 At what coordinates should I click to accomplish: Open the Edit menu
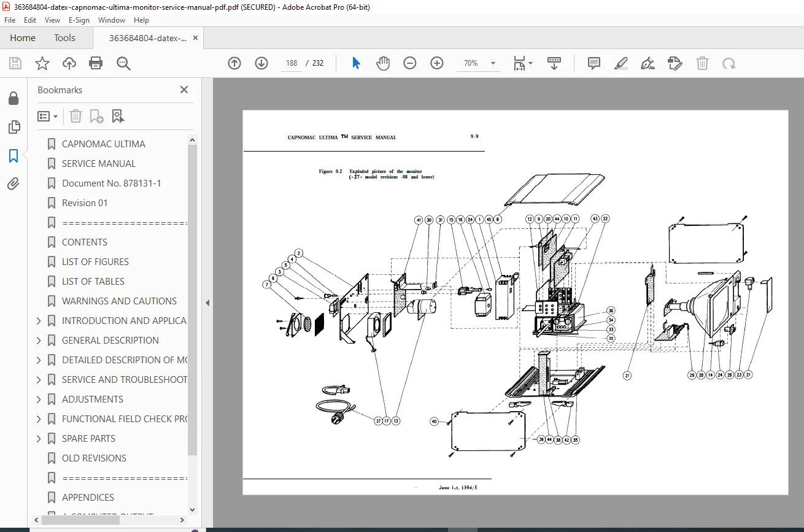pyautogui.click(x=30, y=20)
